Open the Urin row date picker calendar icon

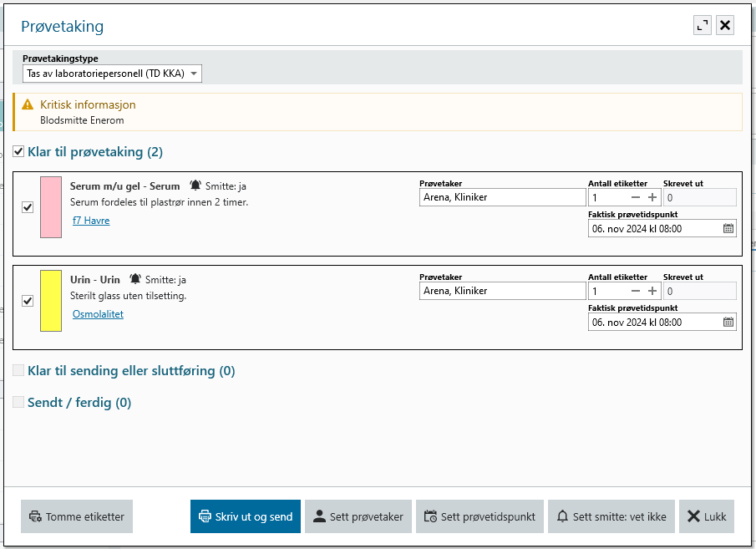point(728,322)
